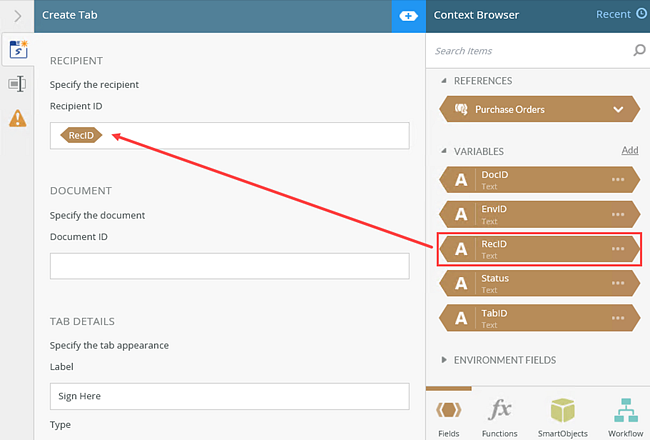
Task: Toggle the Context Browser blue button
Action: 408,16
